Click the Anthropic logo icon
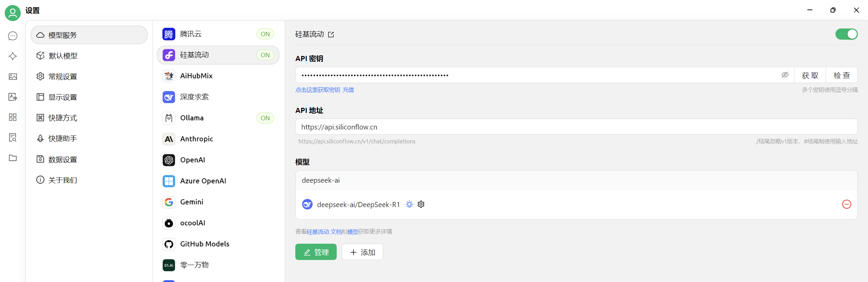Image resolution: width=868 pixels, height=282 pixels. [169, 139]
